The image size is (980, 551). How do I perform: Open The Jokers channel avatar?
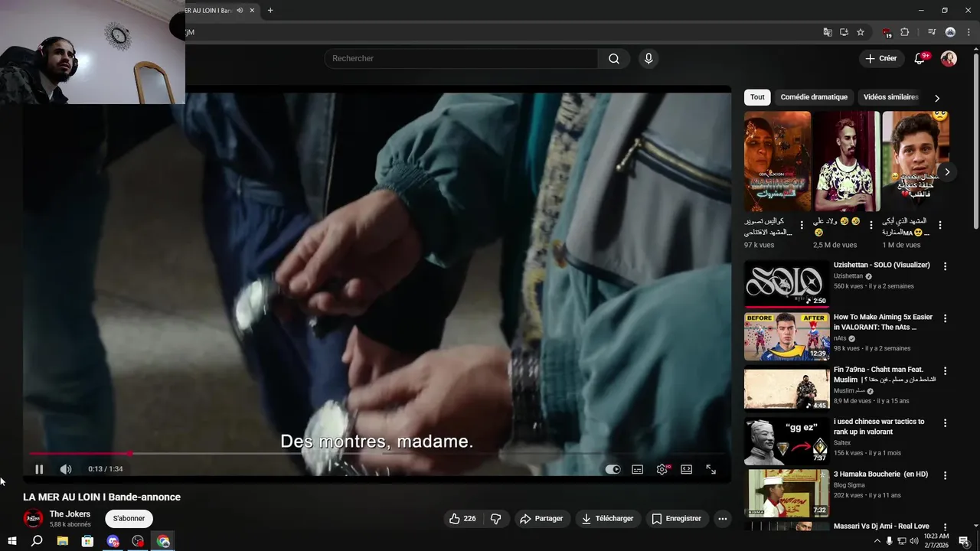coord(33,519)
